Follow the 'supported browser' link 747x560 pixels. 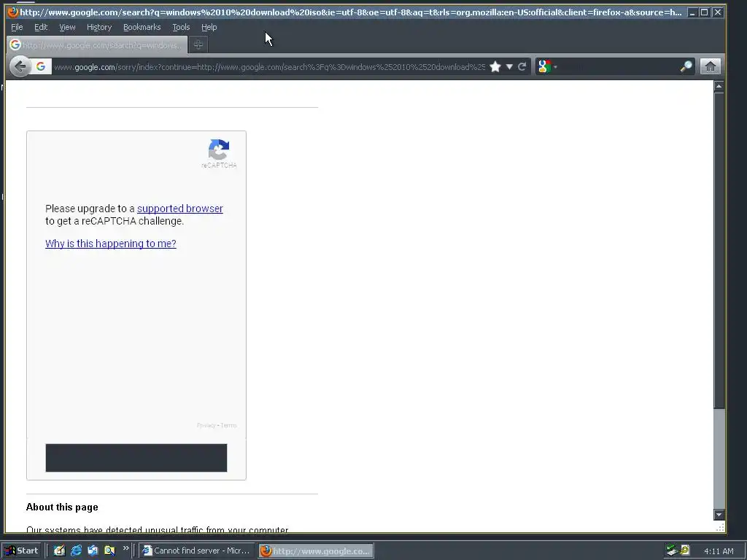180,209
